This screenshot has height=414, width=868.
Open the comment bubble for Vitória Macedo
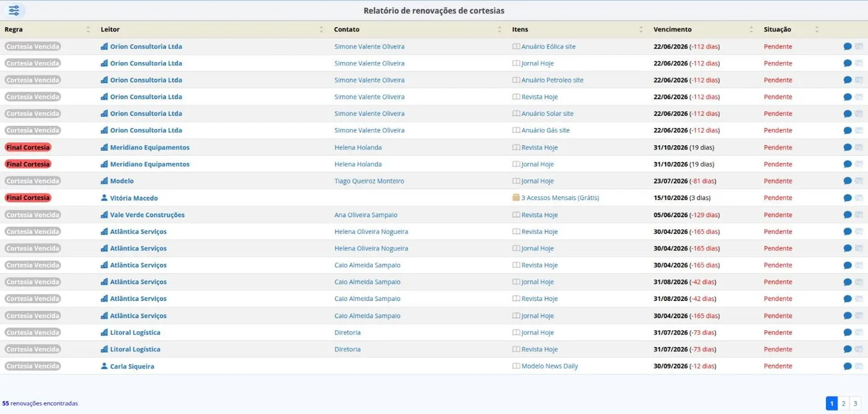pyautogui.click(x=848, y=198)
